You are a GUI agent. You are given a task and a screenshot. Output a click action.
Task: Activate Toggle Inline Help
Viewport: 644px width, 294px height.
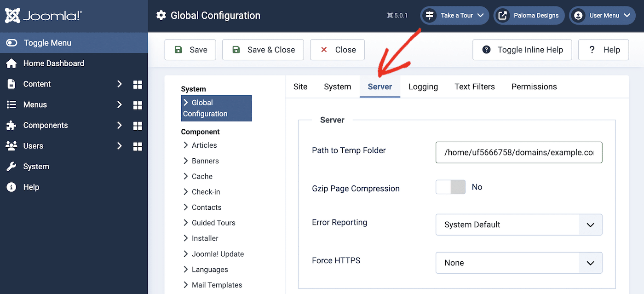(522, 49)
